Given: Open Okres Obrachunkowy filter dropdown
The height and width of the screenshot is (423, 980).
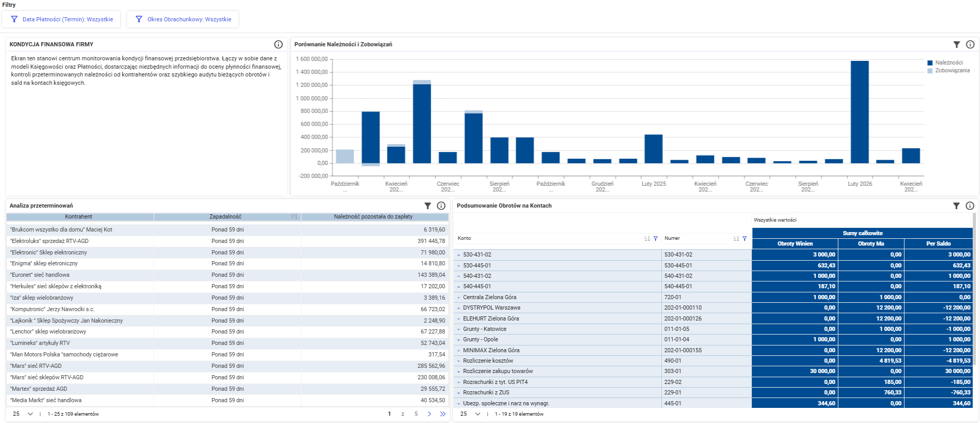Looking at the screenshot, I should (x=183, y=19).
